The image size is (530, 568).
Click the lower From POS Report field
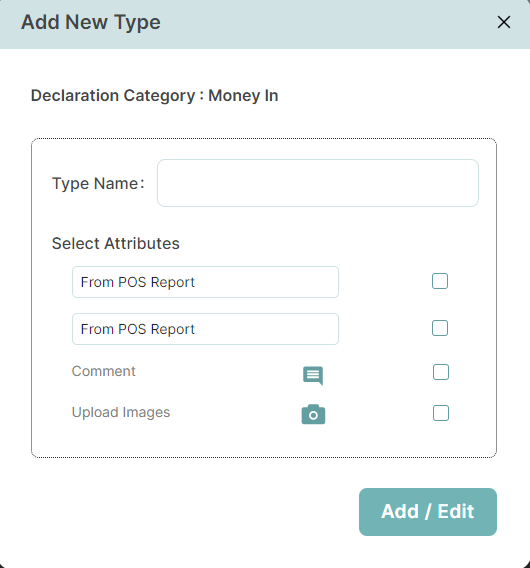tap(205, 329)
